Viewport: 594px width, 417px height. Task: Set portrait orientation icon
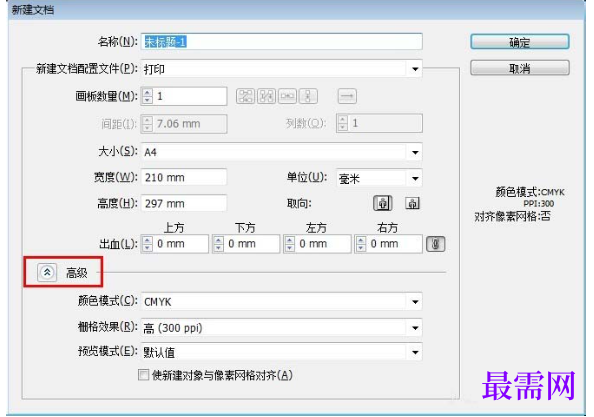383,203
